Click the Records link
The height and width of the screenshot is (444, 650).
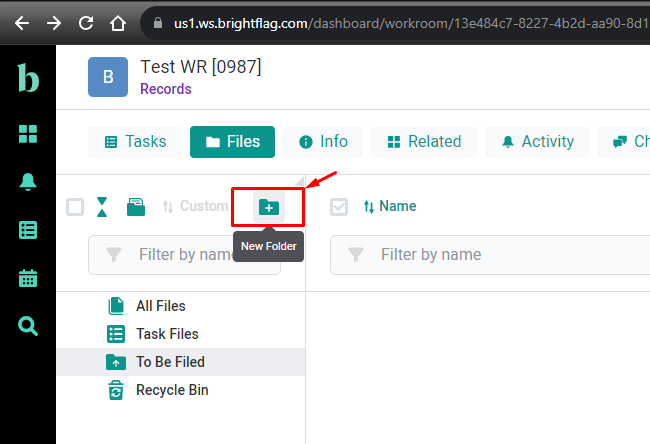(x=165, y=89)
